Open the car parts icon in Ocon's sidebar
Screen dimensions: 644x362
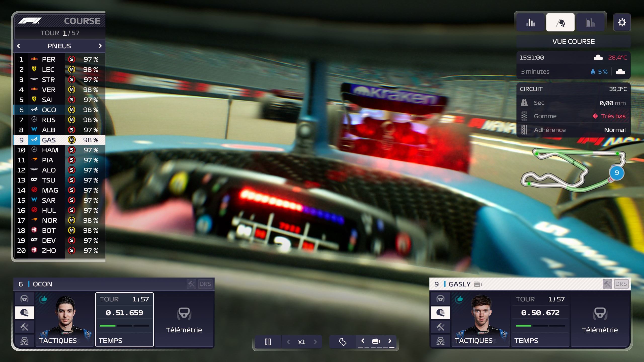point(24,341)
